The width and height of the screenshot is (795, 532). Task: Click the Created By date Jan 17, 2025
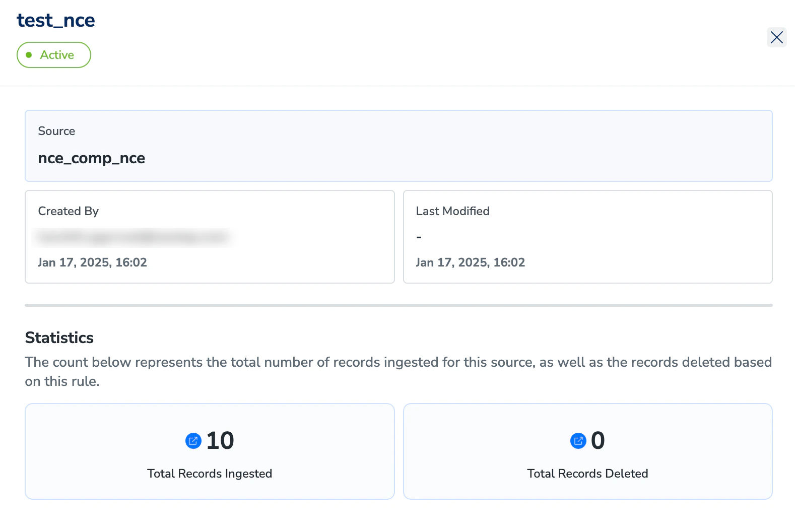74,262
